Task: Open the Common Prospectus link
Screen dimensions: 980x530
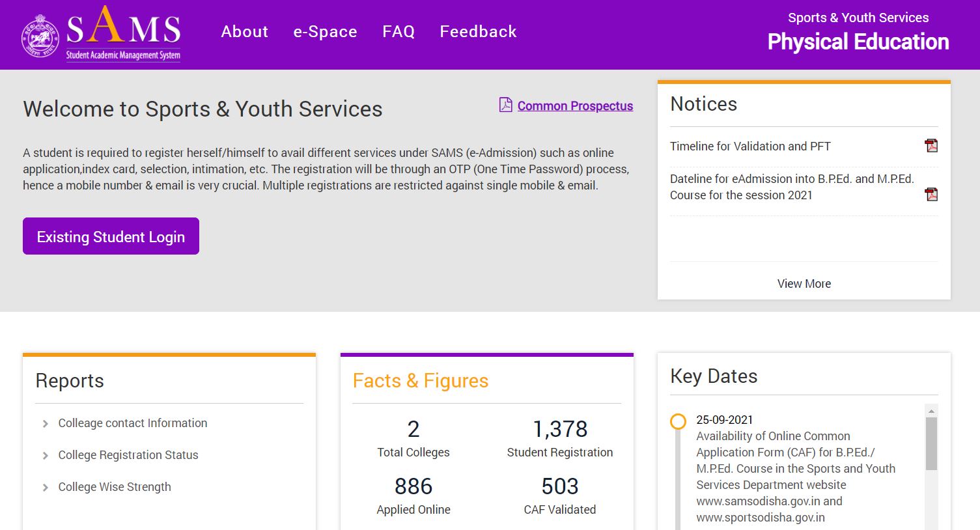Action: coord(575,105)
